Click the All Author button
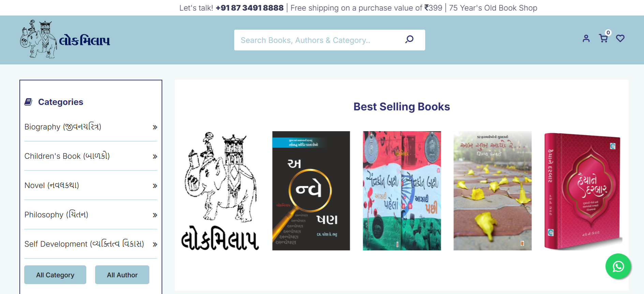644x294 pixels. pyautogui.click(x=122, y=275)
